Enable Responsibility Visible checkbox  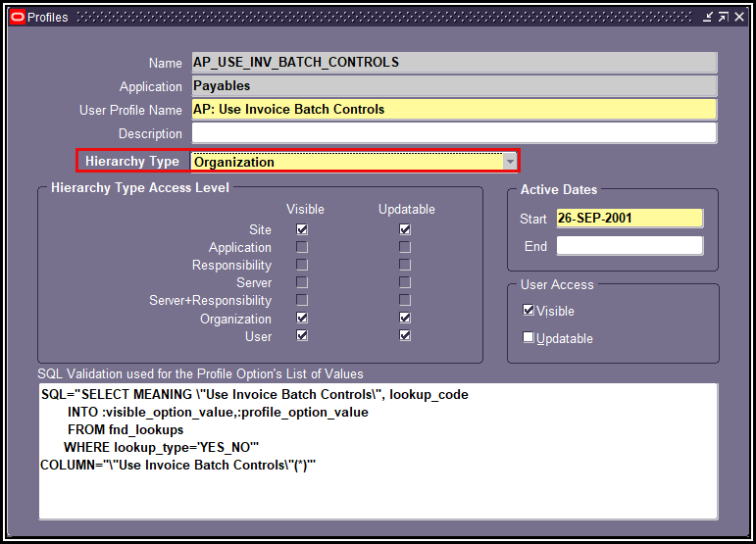tap(302, 265)
